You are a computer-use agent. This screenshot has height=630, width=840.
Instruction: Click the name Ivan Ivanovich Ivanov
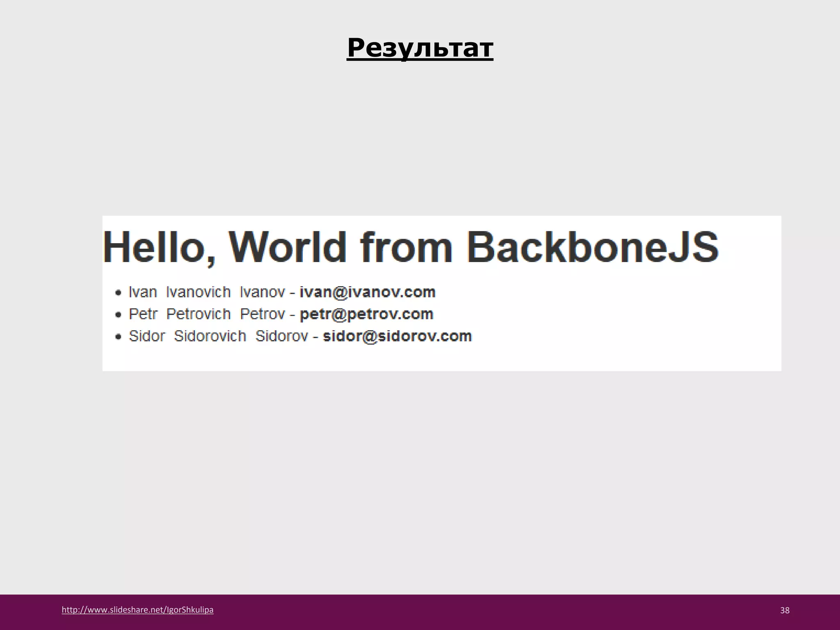[x=207, y=292]
